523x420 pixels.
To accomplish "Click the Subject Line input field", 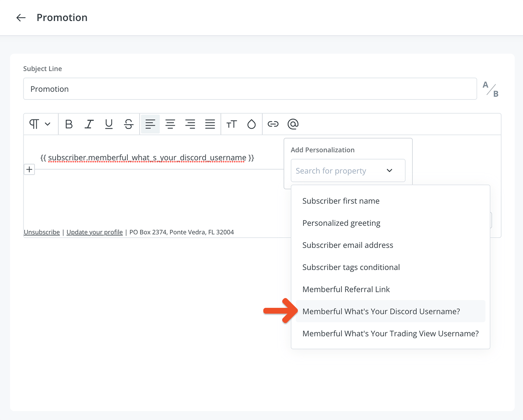I will [x=250, y=89].
